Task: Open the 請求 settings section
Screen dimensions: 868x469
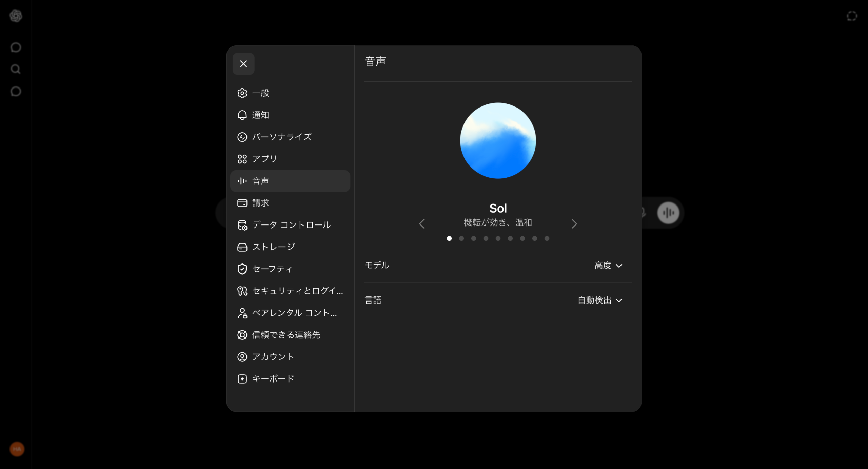Action: click(290, 203)
